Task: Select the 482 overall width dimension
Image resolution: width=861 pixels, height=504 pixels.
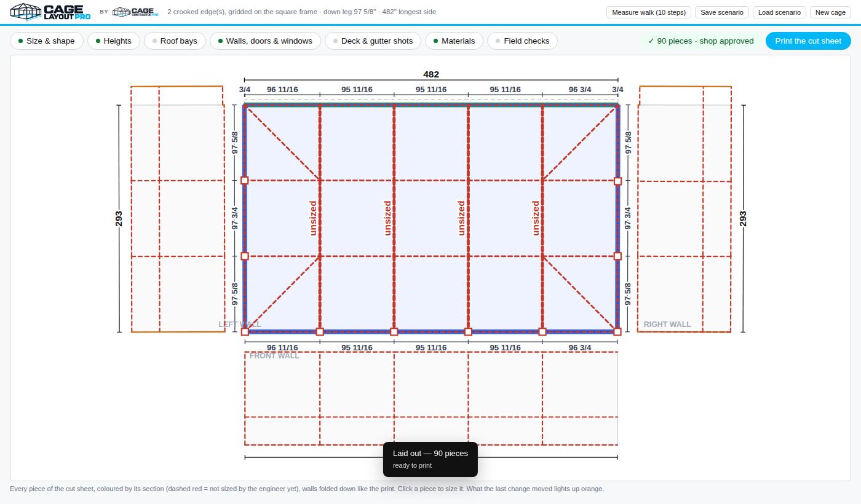Action: tap(431, 74)
